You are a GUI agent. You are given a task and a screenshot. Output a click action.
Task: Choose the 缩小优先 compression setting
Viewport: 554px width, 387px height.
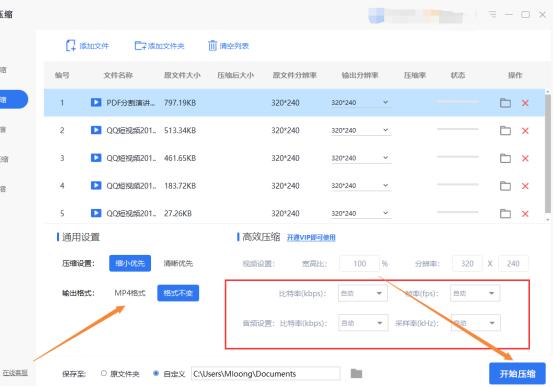130,263
